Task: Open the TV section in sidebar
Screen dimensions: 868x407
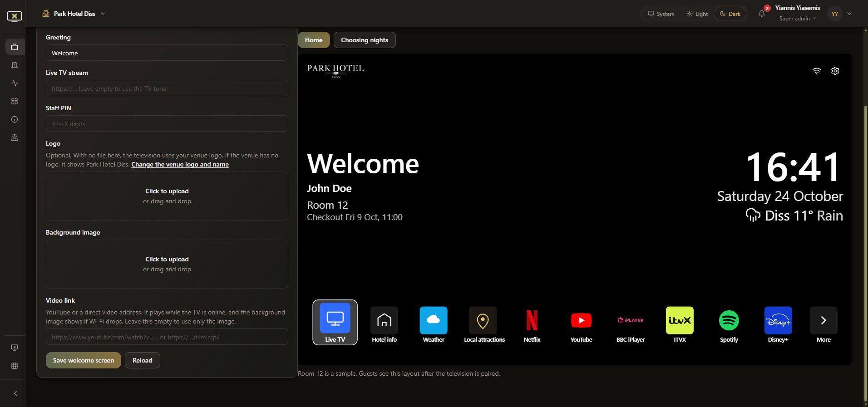Action: [x=15, y=47]
